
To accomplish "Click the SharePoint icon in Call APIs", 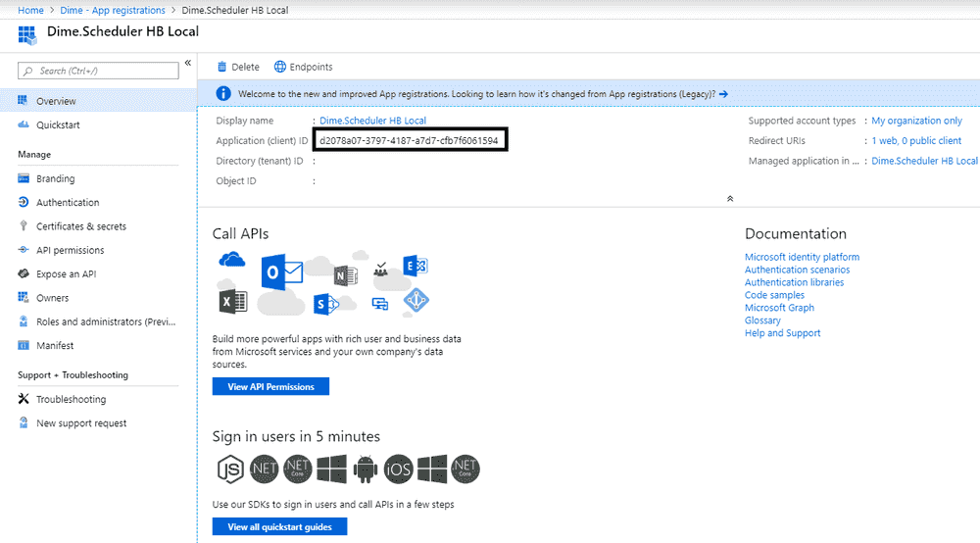I will coord(325,304).
